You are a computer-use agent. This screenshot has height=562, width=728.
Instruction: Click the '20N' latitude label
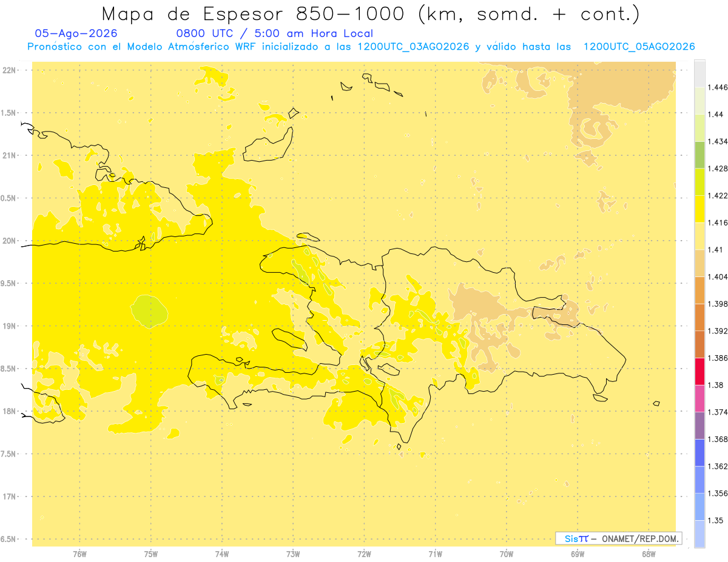tap(8, 241)
